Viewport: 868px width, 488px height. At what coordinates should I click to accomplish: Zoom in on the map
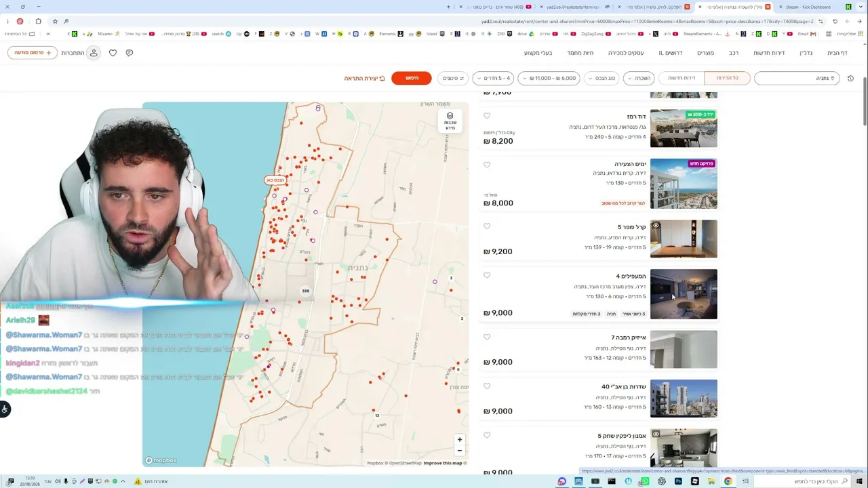click(460, 439)
